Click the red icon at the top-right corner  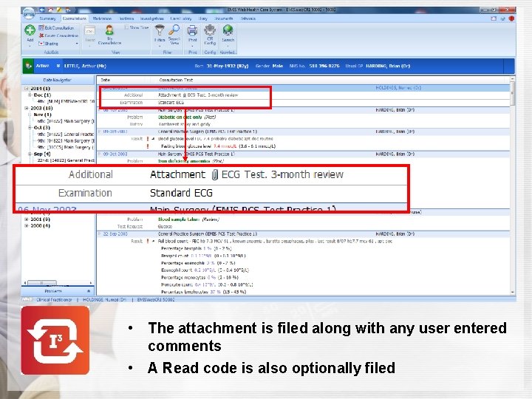click(x=511, y=18)
